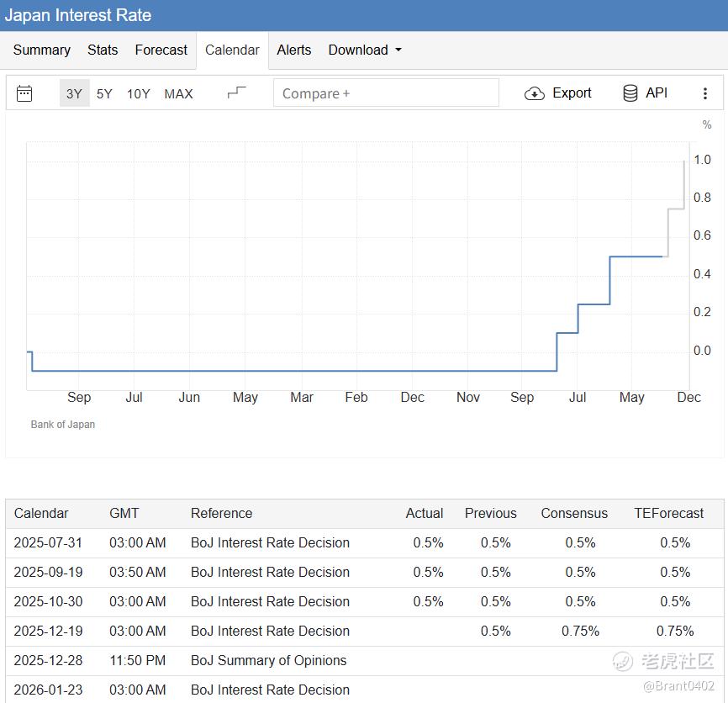Click the Japan Interest Rate header title

[78, 16]
